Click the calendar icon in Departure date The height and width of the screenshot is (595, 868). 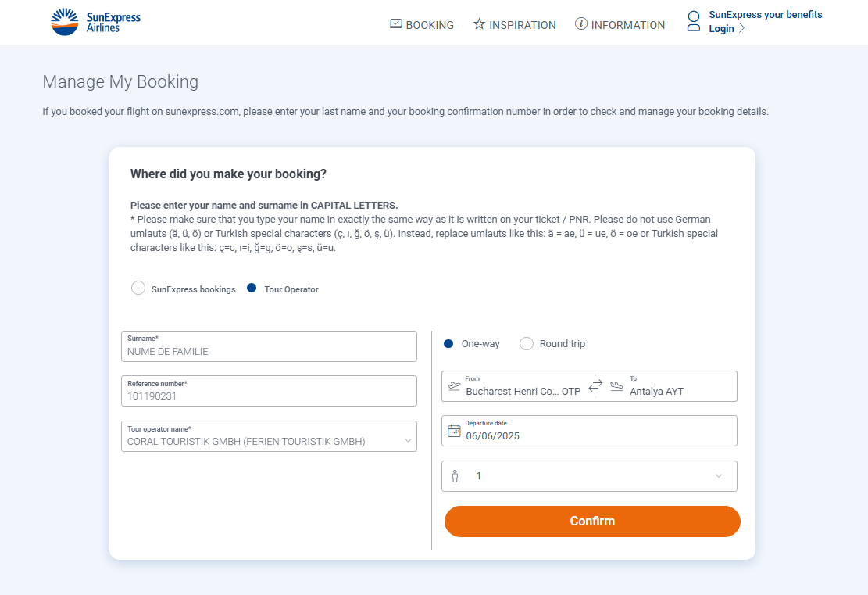[x=454, y=431]
